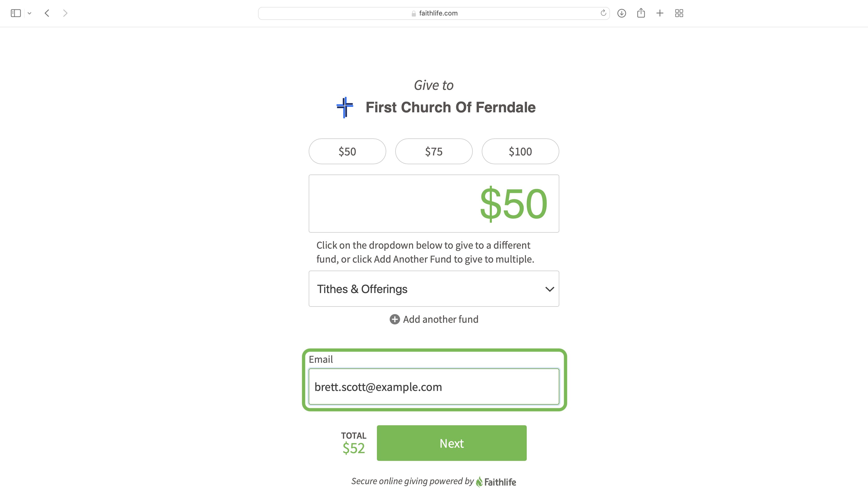The image size is (868, 488).
Task: Open the Tithes & Offerings fund dropdown
Action: [434, 289]
